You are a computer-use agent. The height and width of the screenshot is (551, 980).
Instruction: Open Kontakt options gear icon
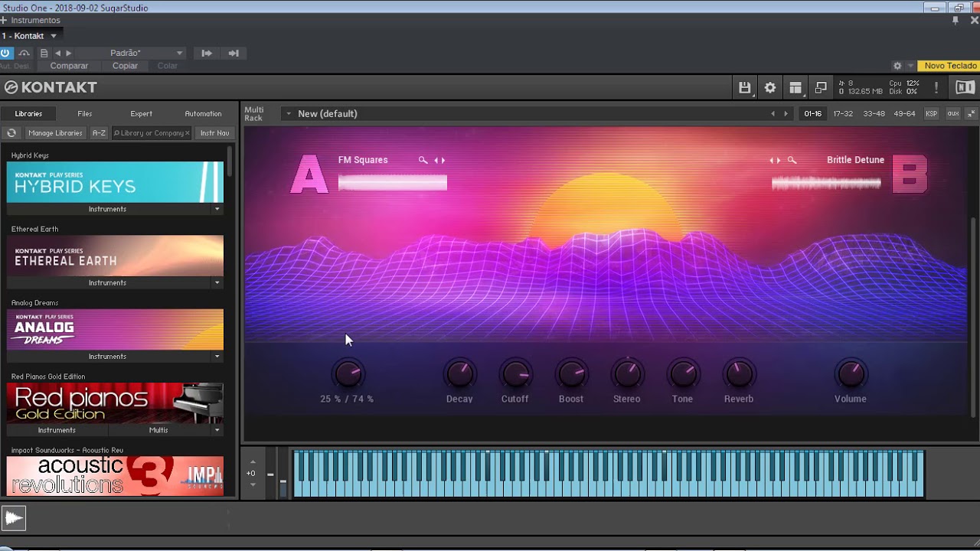[x=770, y=88]
